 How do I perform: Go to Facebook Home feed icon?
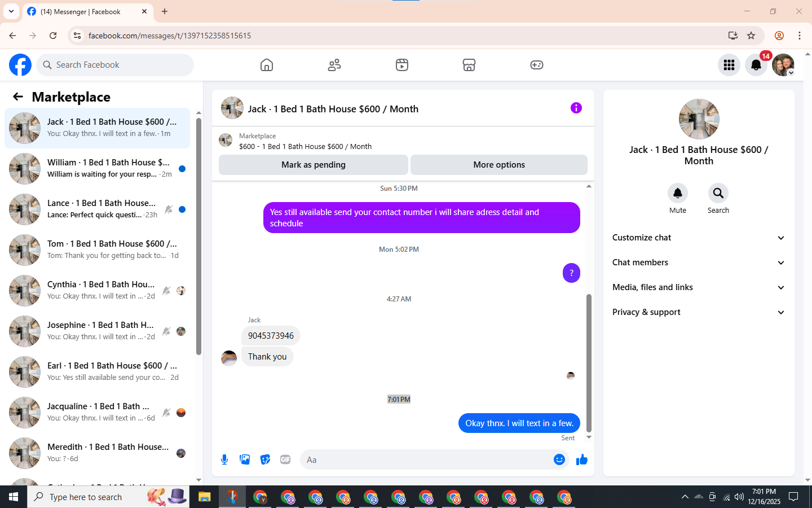point(267,65)
